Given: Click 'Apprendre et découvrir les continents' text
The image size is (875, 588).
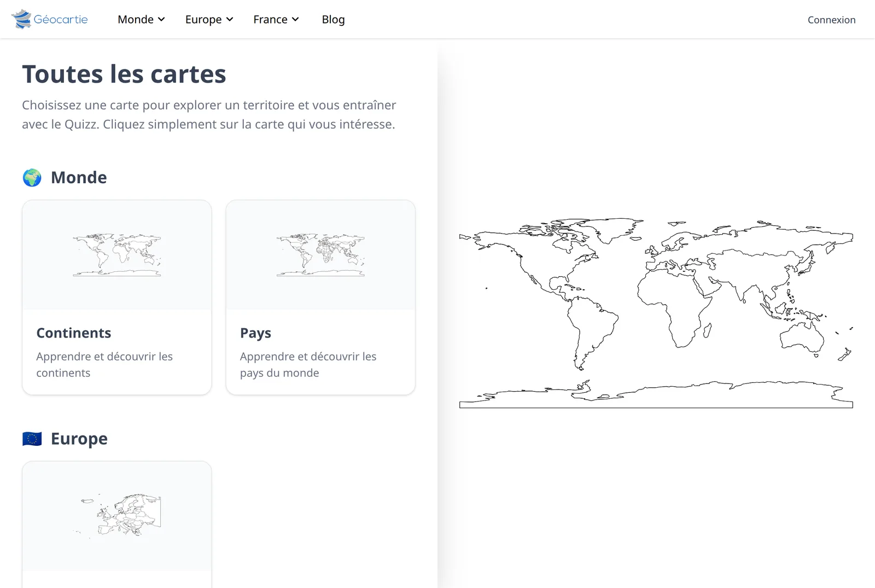Looking at the screenshot, I should click(x=104, y=365).
